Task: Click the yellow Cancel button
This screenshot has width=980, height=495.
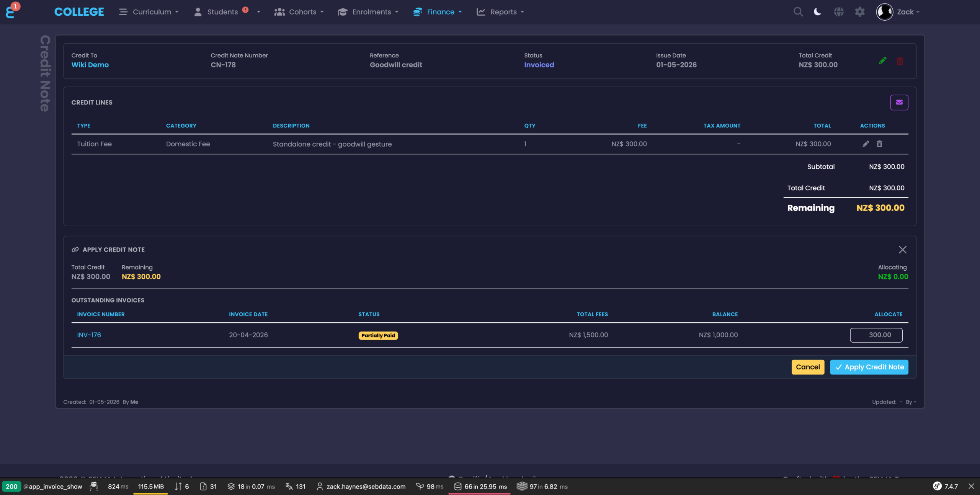Action: tap(808, 367)
